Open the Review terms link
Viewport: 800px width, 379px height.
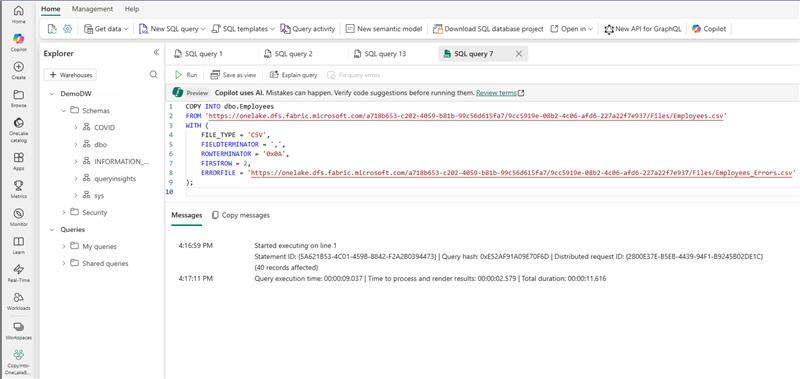pos(499,93)
